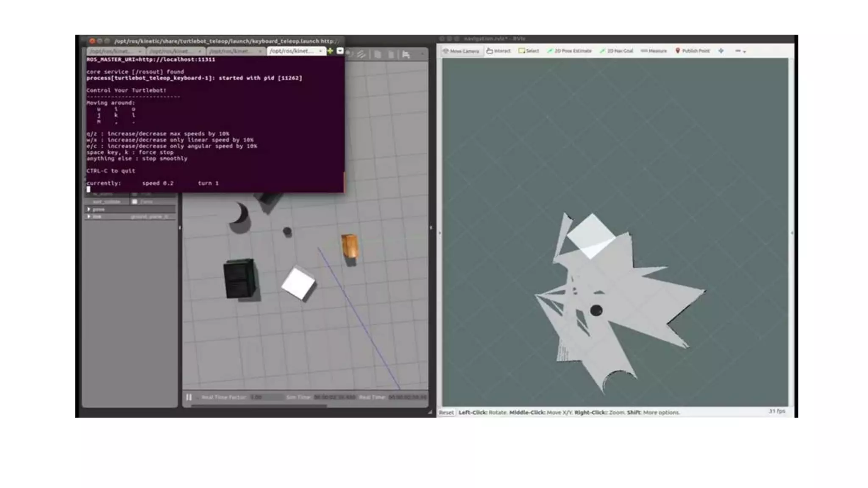Expand the pose property row
Image resolution: width=868 pixels, height=488 pixels.
(89, 209)
